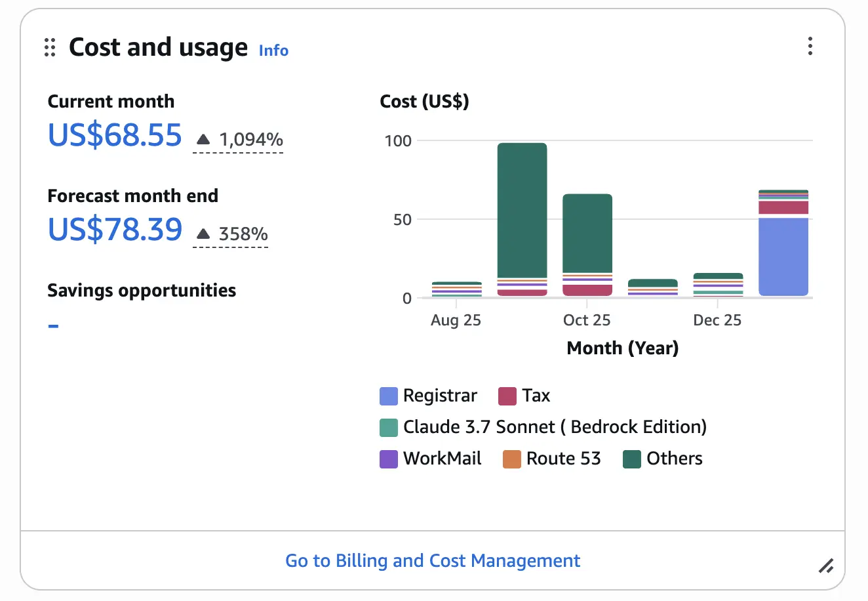
Task: Toggle the Others legend swatch
Action: (632, 459)
